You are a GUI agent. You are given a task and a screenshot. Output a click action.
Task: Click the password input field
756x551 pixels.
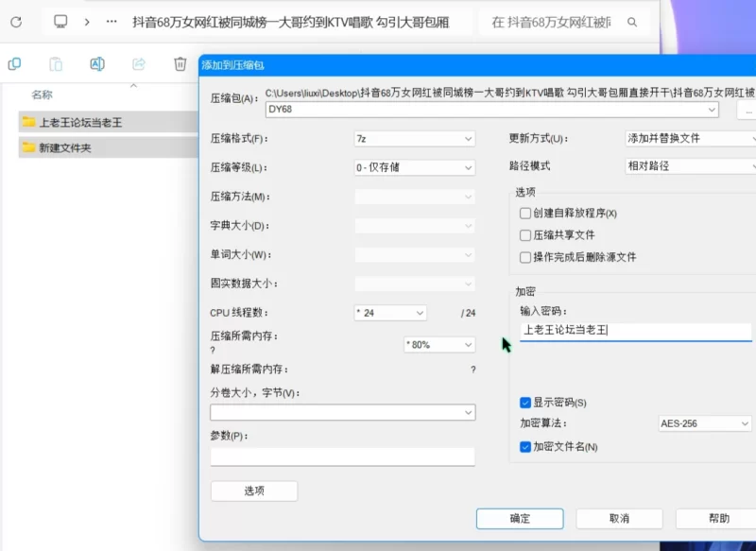click(x=635, y=331)
